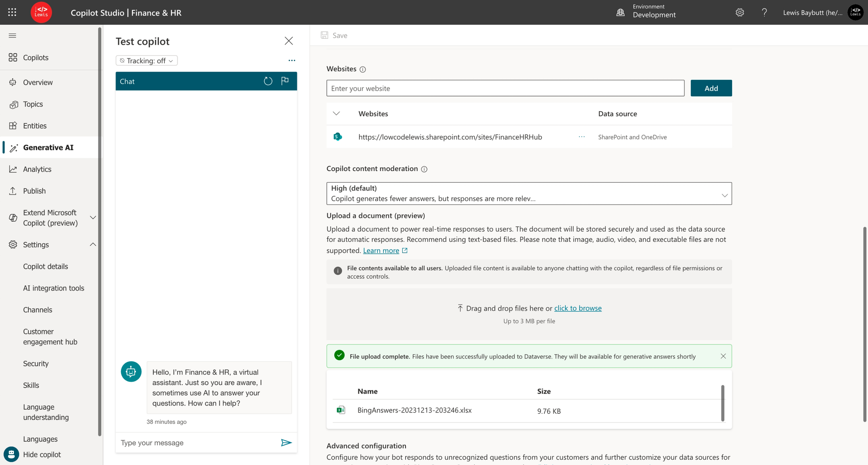Image resolution: width=868 pixels, height=465 pixels.
Task: Click the Save button
Action: click(334, 35)
